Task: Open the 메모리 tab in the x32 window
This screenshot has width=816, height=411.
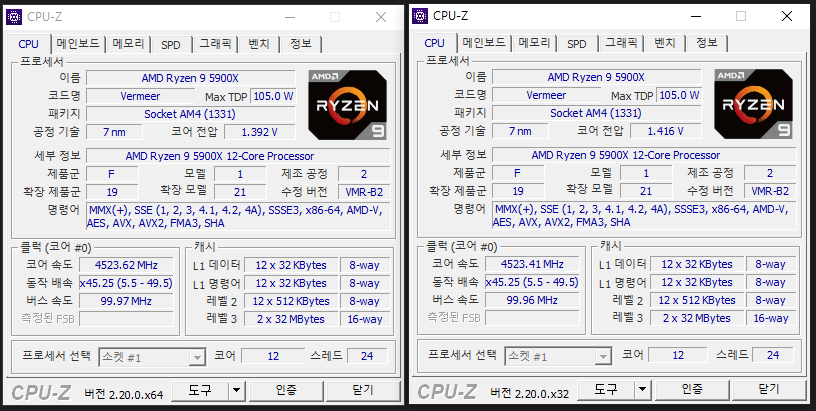Action: coord(534,43)
